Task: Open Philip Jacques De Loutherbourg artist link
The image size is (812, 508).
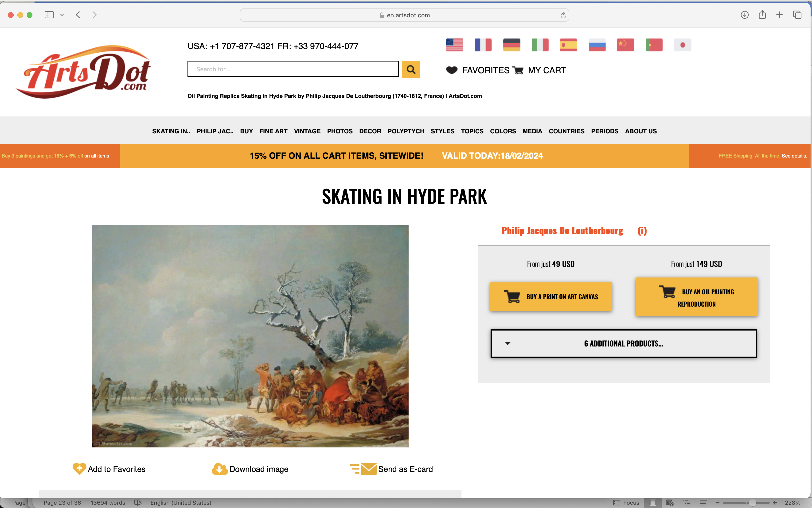Action: (562, 231)
